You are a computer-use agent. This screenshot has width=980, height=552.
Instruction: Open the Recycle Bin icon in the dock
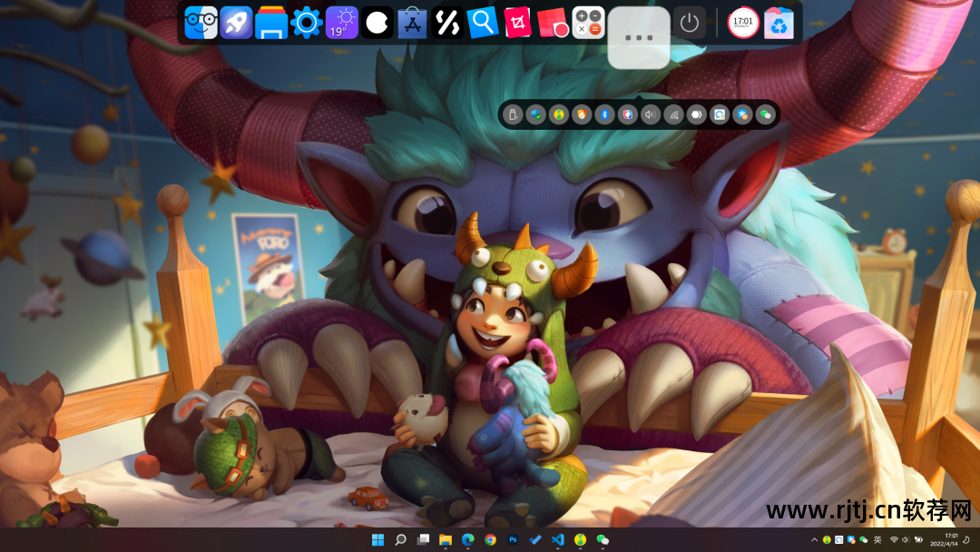coord(779,23)
